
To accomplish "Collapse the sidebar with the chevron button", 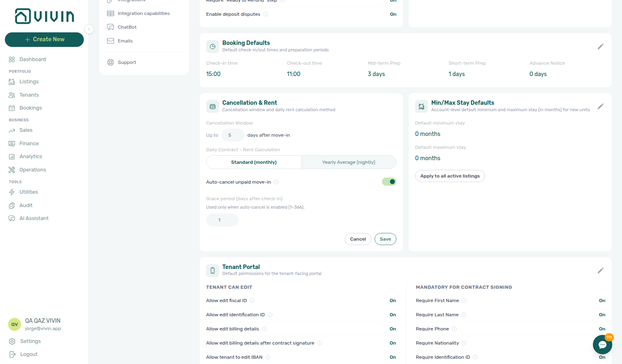I will point(89,29).
